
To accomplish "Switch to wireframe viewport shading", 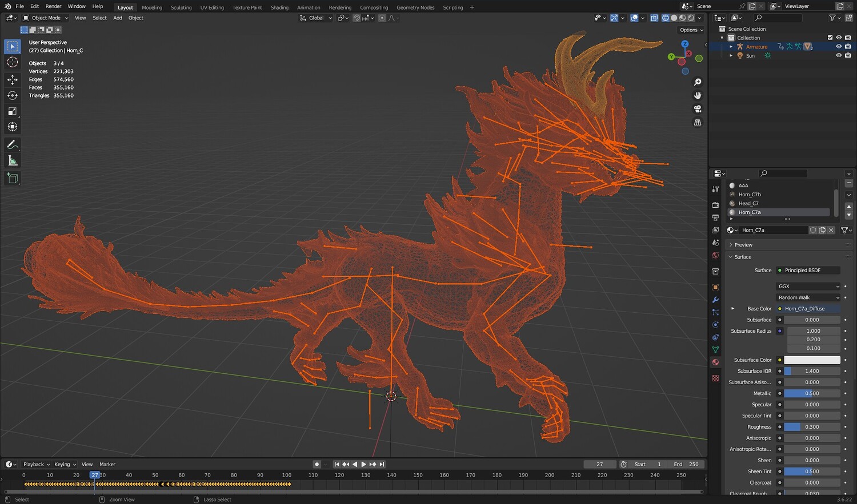I will click(x=666, y=18).
